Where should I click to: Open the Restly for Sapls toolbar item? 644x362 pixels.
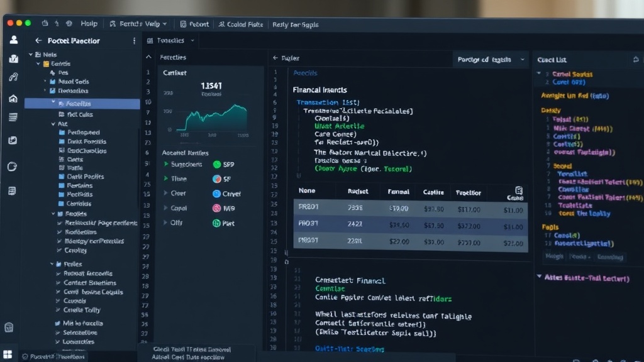click(x=296, y=25)
